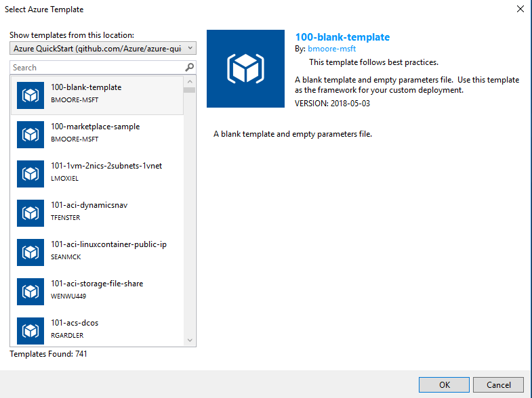Select the 101-acs-dcos name text
The height and width of the screenshot is (398, 532).
(x=75, y=323)
